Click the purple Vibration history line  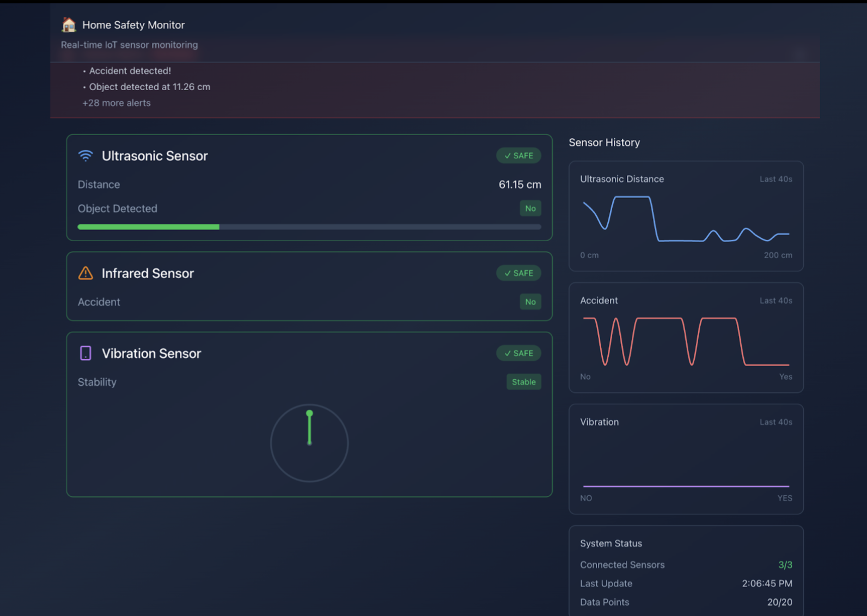click(x=686, y=486)
